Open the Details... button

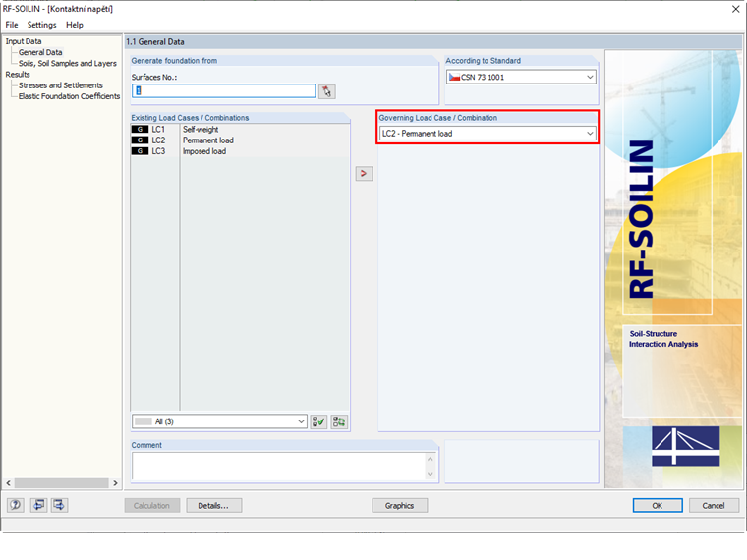[x=214, y=505]
